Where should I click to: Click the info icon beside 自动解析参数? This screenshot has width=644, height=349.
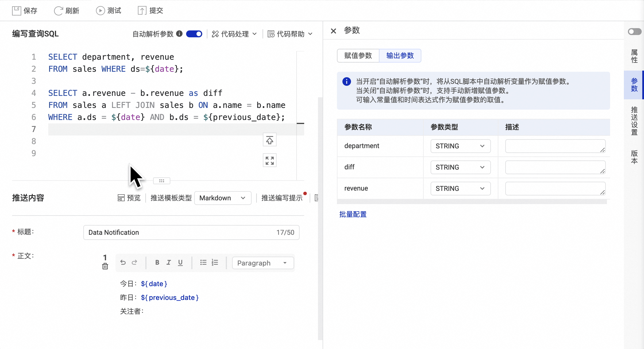coord(180,34)
